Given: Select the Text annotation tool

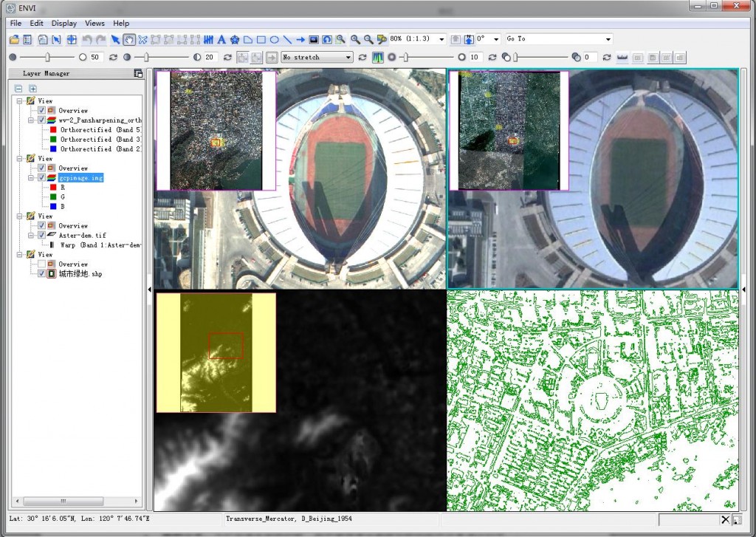Looking at the screenshot, I should pos(221,39).
